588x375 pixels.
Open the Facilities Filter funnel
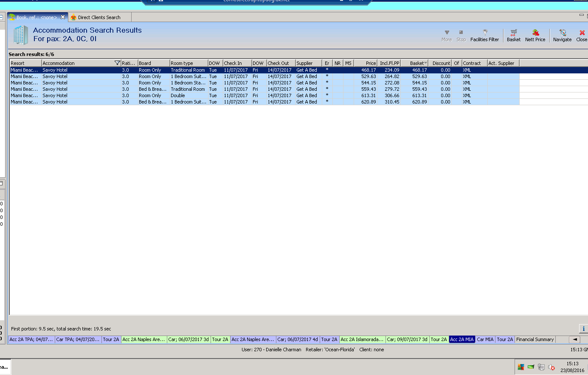(x=484, y=33)
